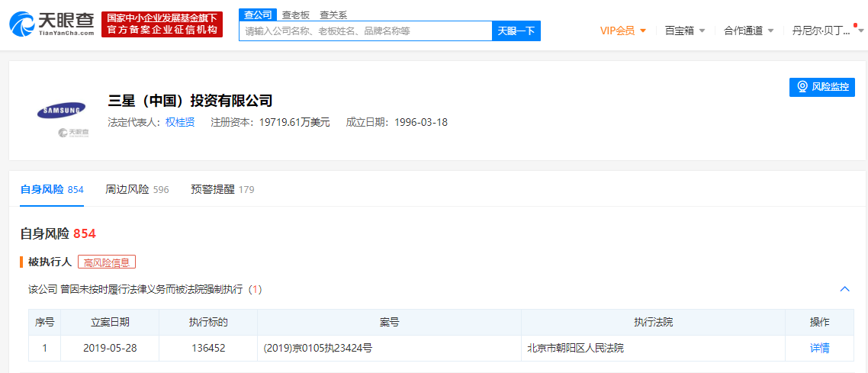Open the VIP会员 dropdown menu
The width and height of the screenshot is (868, 373).
(x=623, y=31)
